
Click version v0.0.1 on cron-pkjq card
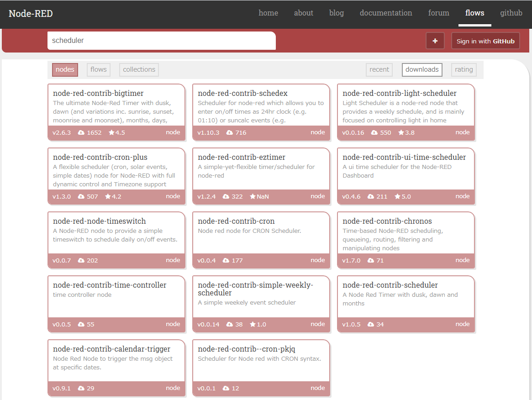coord(206,389)
